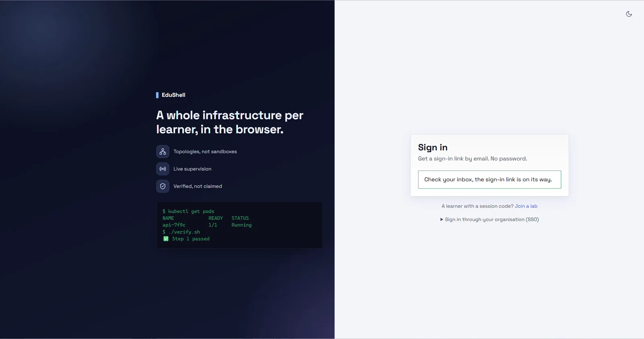Expand Sign in through your organisation (SSO)
The height and width of the screenshot is (339, 644).
point(489,220)
